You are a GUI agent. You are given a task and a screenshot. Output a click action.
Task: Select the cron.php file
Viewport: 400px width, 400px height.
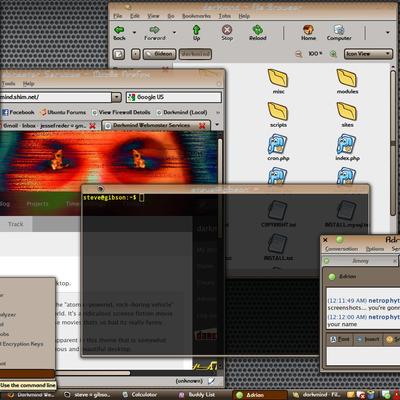278,148
